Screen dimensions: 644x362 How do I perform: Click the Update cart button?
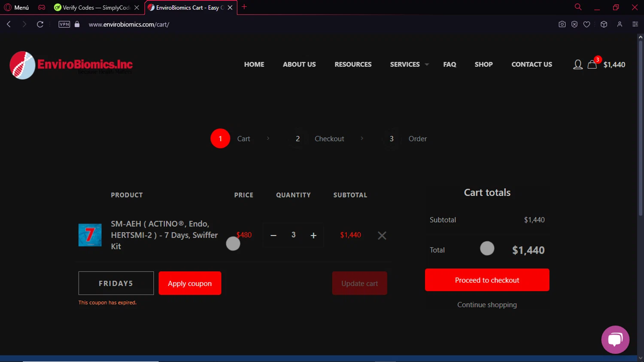360,283
